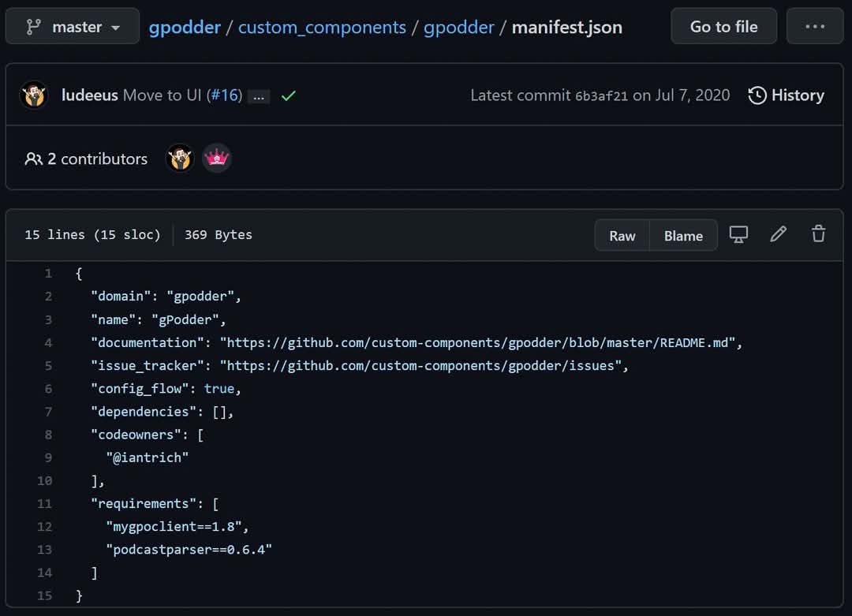Show the green check status details
The height and width of the screenshot is (616, 852).
[289, 96]
